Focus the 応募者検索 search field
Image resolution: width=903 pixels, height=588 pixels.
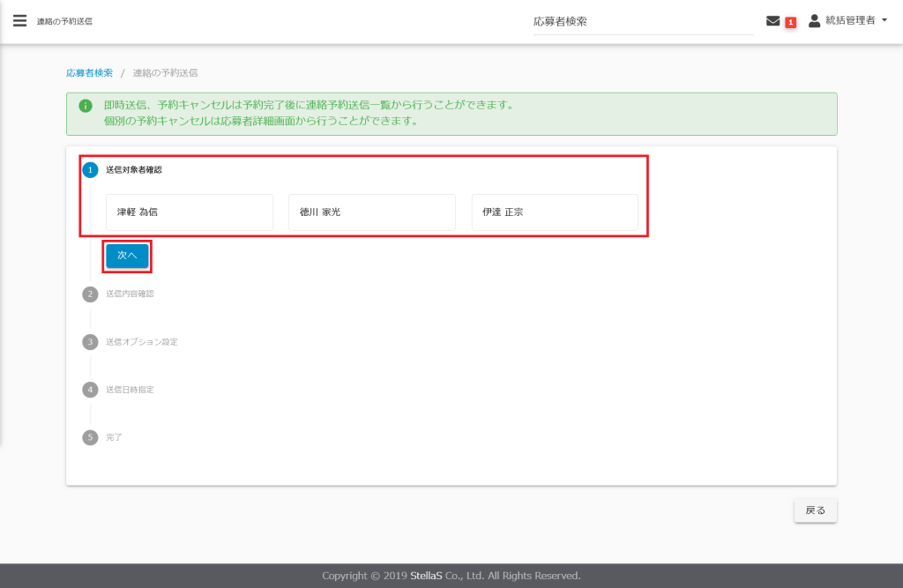642,22
